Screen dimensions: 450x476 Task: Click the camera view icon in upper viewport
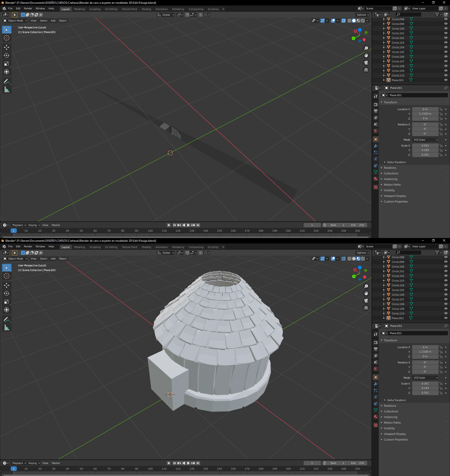tap(366, 63)
